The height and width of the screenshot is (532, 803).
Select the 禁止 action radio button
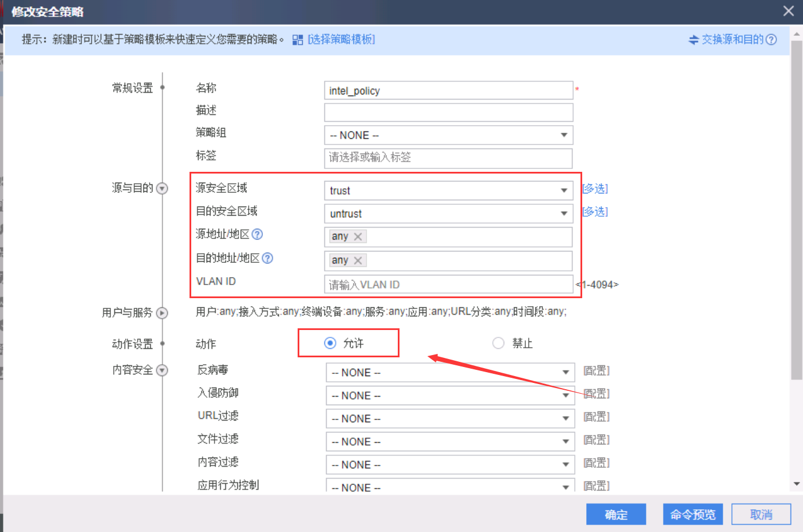[499, 343]
